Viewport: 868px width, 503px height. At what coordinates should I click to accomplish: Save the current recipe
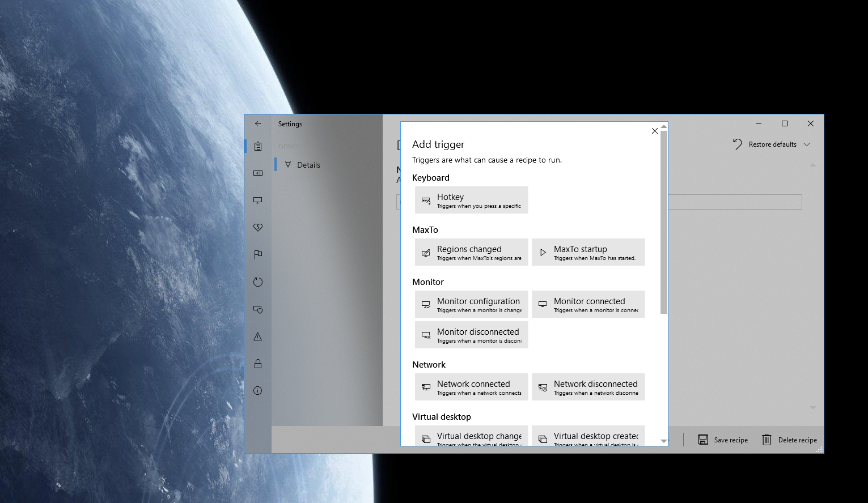[723, 440]
